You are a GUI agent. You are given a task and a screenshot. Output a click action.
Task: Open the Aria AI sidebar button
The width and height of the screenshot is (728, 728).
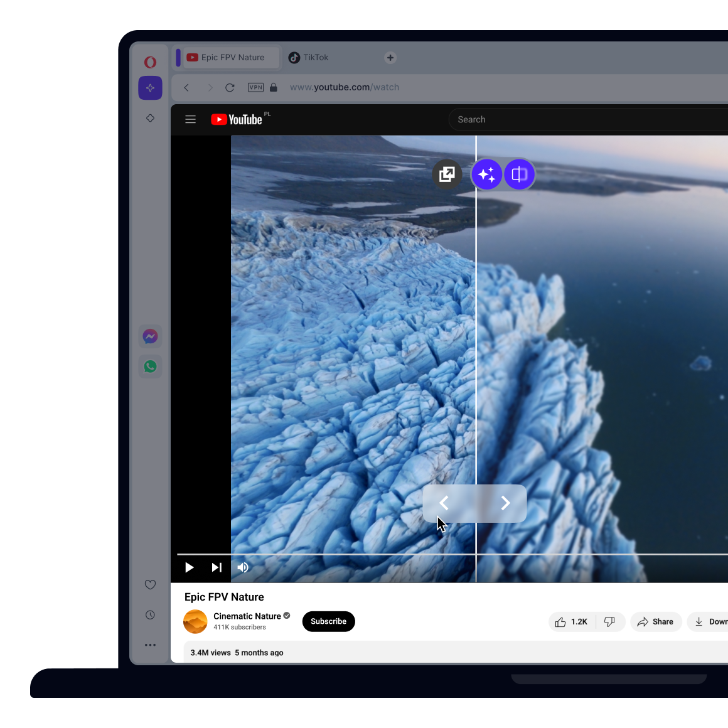pyautogui.click(x=150, y=88)
